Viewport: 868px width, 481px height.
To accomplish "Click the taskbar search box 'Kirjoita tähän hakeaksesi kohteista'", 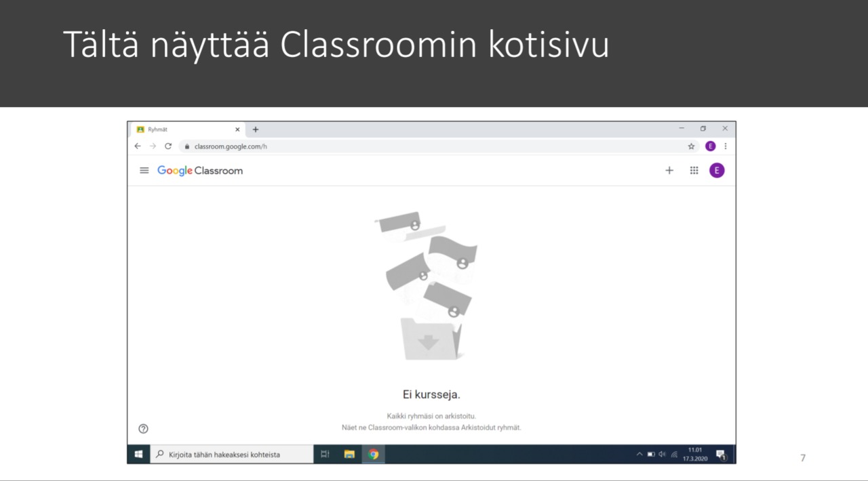I will pos(231,454).
